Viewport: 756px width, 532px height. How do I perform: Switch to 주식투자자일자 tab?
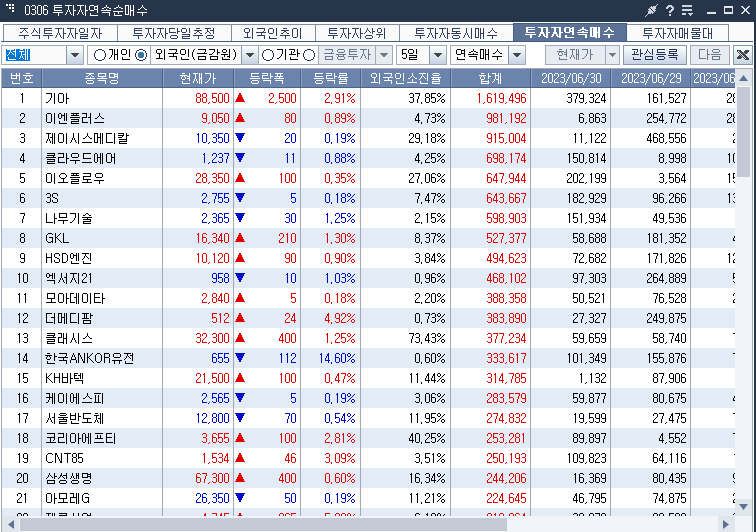[60, 33]
